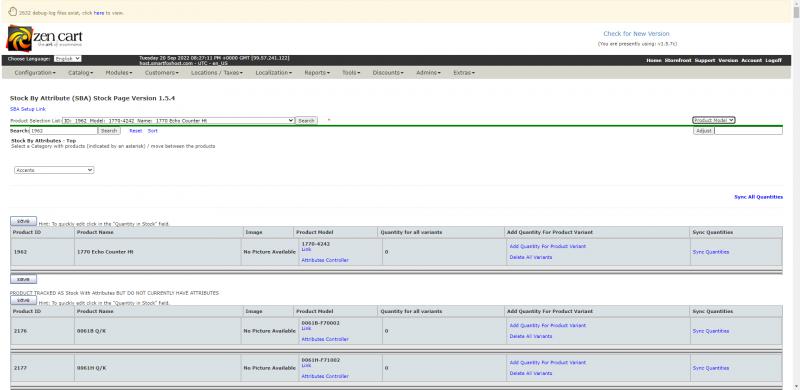Click product ID cell 2176
The height and width of the screenshot is (390, 800).
[x=43, y=331]
